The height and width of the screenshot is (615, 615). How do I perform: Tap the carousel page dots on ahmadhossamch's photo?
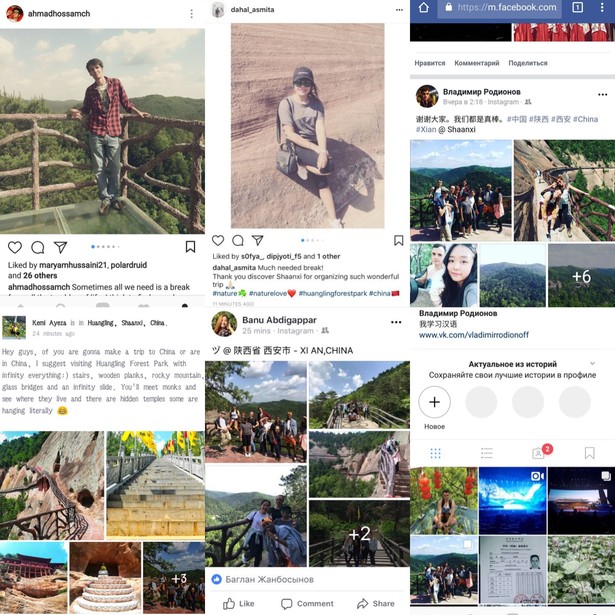pos(105,247)
